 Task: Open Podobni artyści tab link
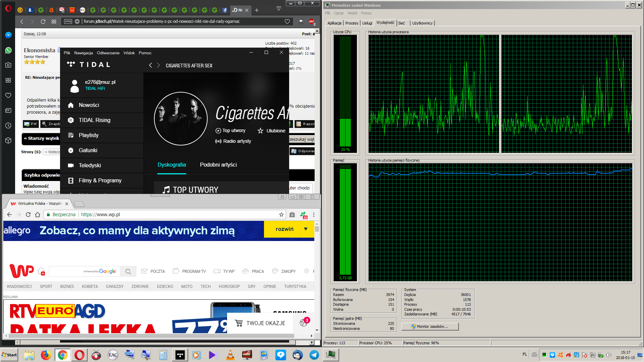click(218, 165)
